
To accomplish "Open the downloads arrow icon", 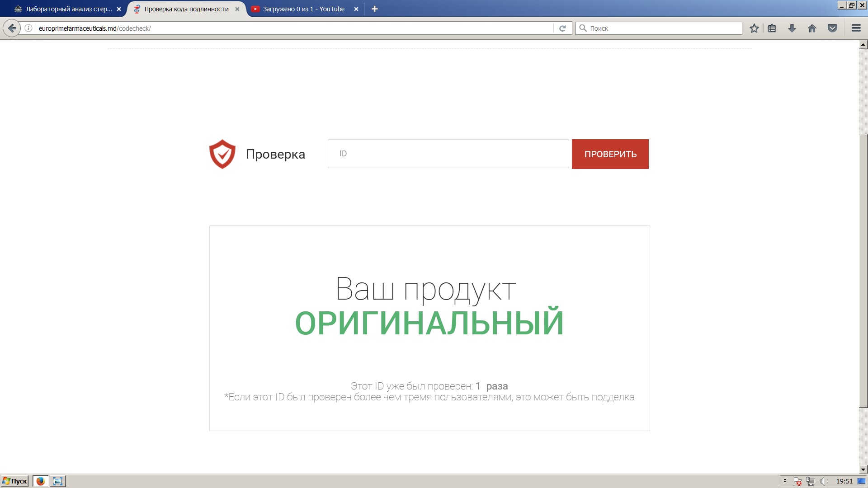I will 792,28.
